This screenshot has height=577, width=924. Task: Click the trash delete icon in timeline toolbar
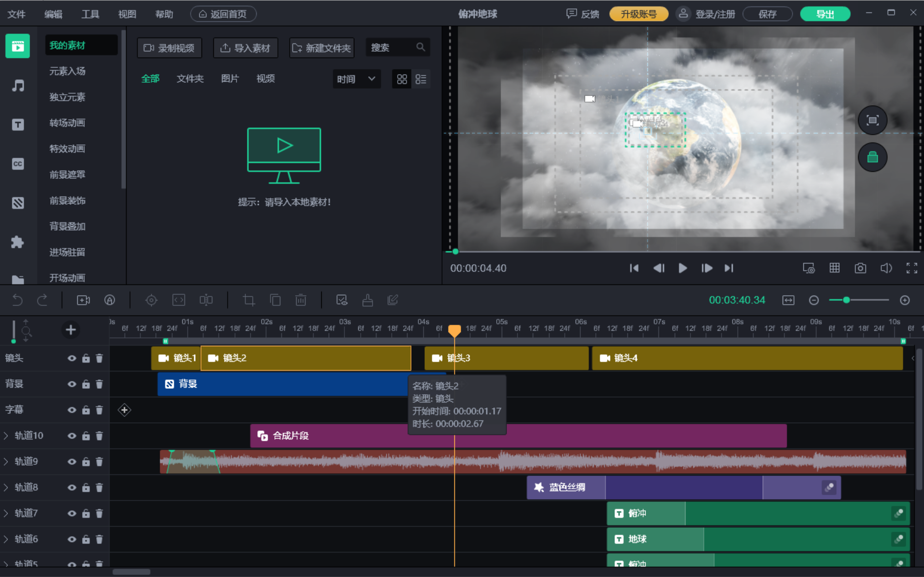tap(301, 300)
